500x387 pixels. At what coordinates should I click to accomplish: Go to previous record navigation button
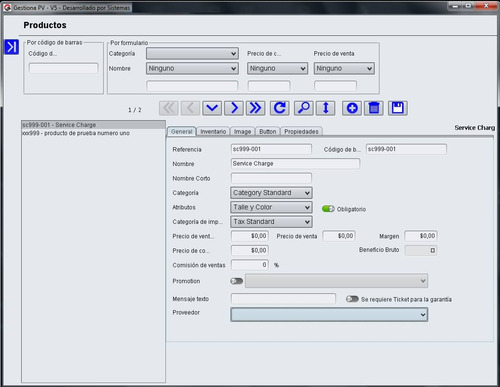tap(190, 108)
